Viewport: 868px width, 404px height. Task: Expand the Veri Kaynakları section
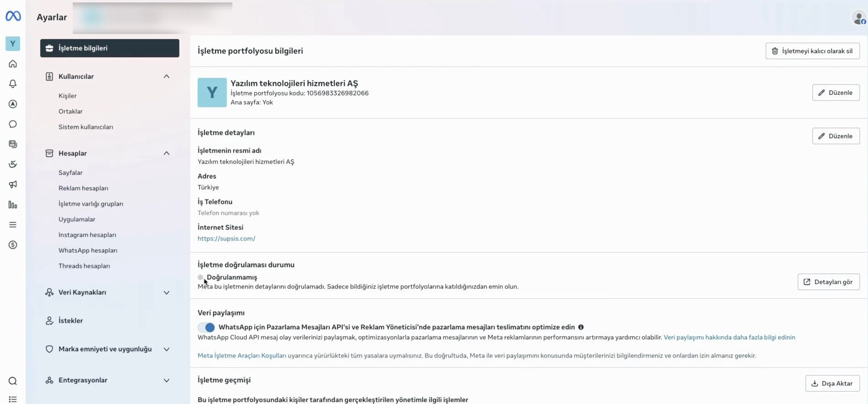[x=166, y=293]
